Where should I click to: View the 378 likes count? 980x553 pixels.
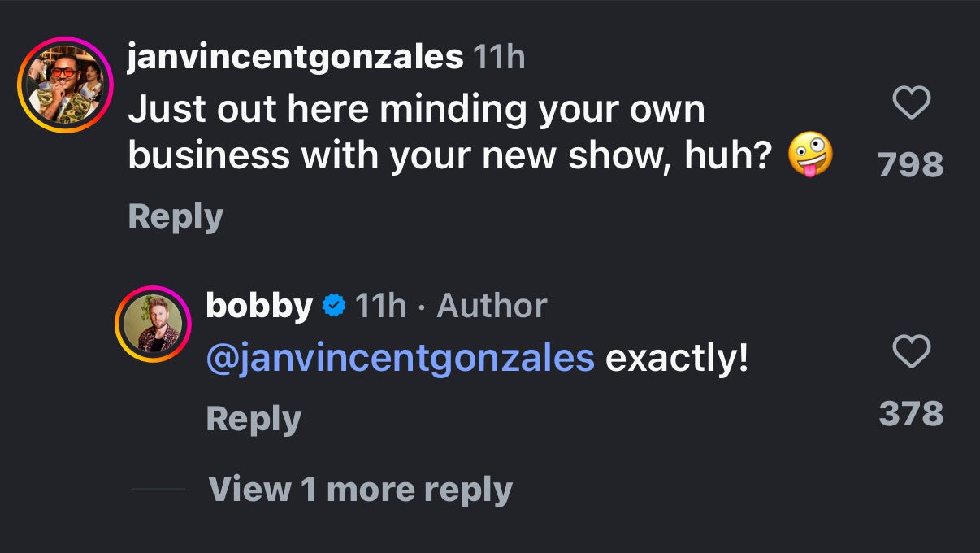click(x=911, y=413)
